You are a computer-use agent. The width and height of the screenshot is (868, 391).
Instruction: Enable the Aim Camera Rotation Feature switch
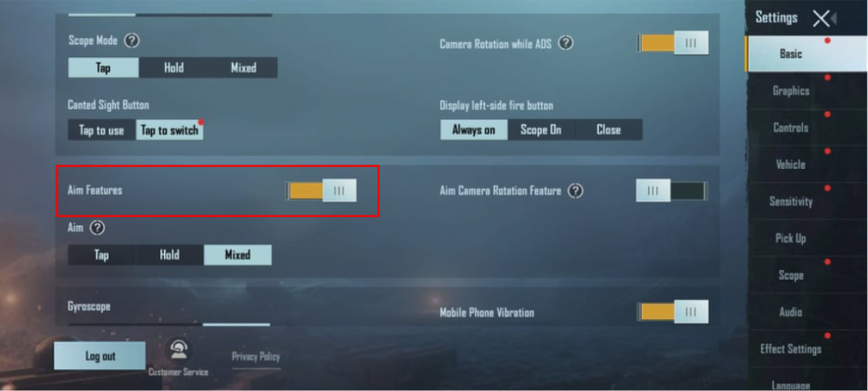click(x=671, y=191)
